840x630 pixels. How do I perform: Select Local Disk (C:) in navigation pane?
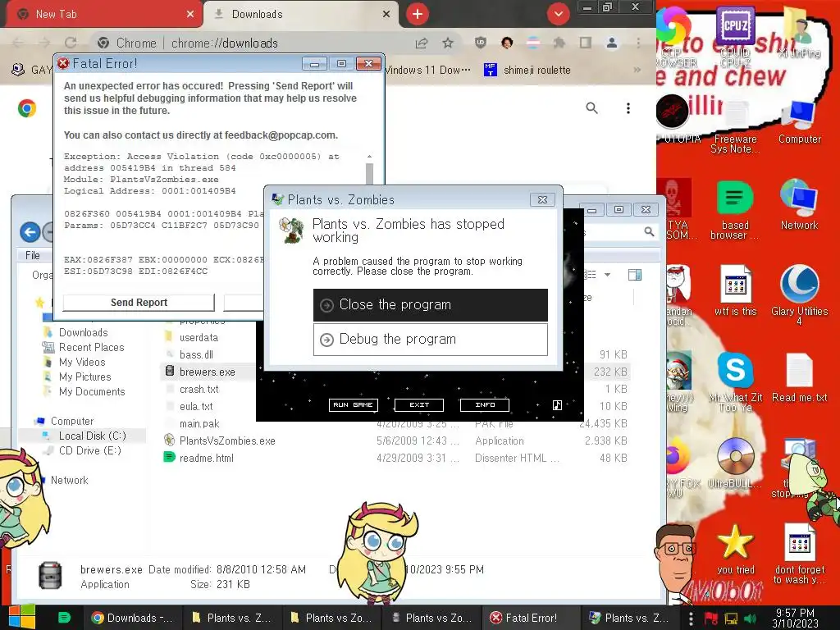(x=92, y=436)
